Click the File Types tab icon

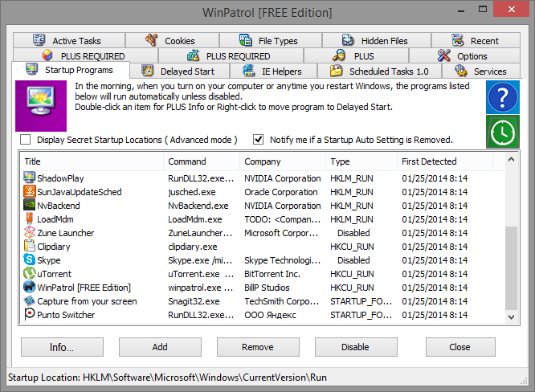coord(245,40)
